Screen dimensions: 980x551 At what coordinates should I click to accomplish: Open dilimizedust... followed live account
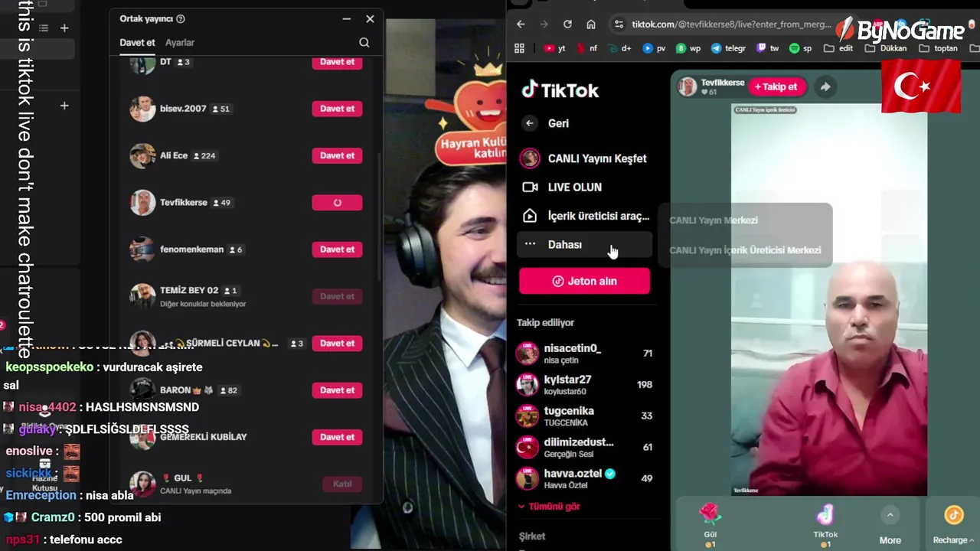point(585,448)
